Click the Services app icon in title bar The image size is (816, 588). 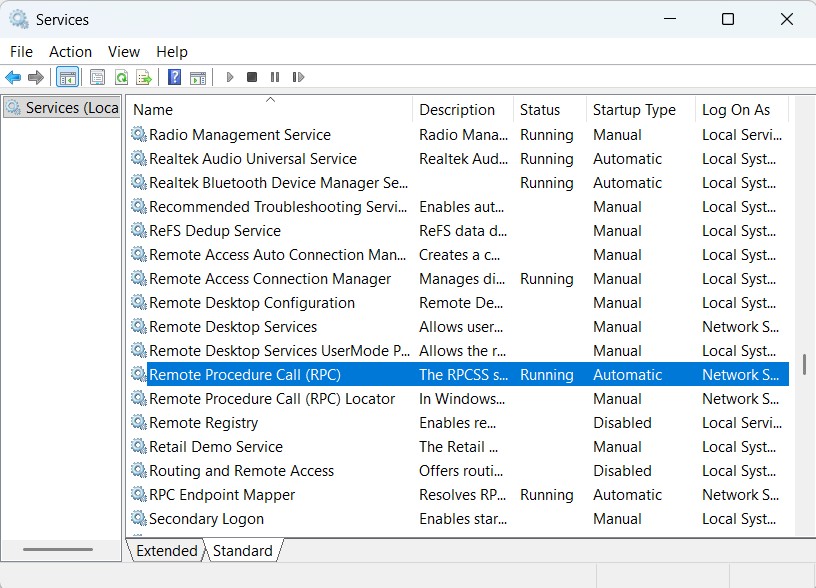coord(19,19)
